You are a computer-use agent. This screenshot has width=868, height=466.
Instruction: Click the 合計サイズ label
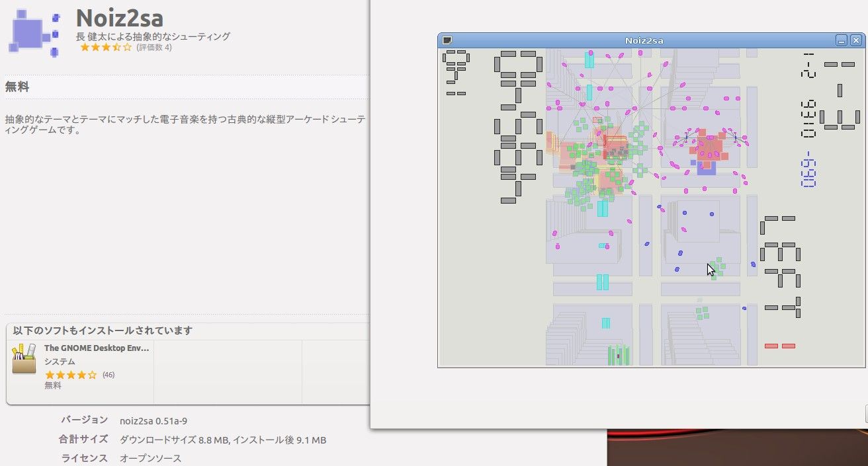coord(83,440)
